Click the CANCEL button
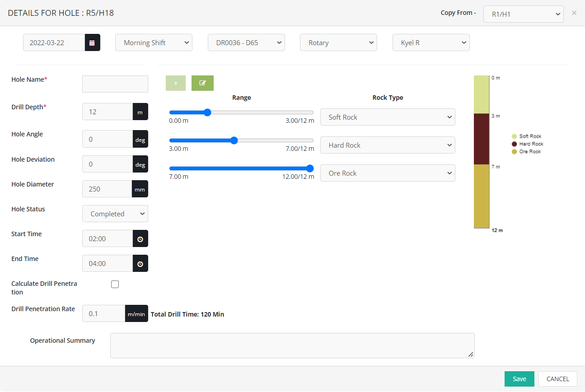This screenshot has width=585, height=392. point(557,379)
